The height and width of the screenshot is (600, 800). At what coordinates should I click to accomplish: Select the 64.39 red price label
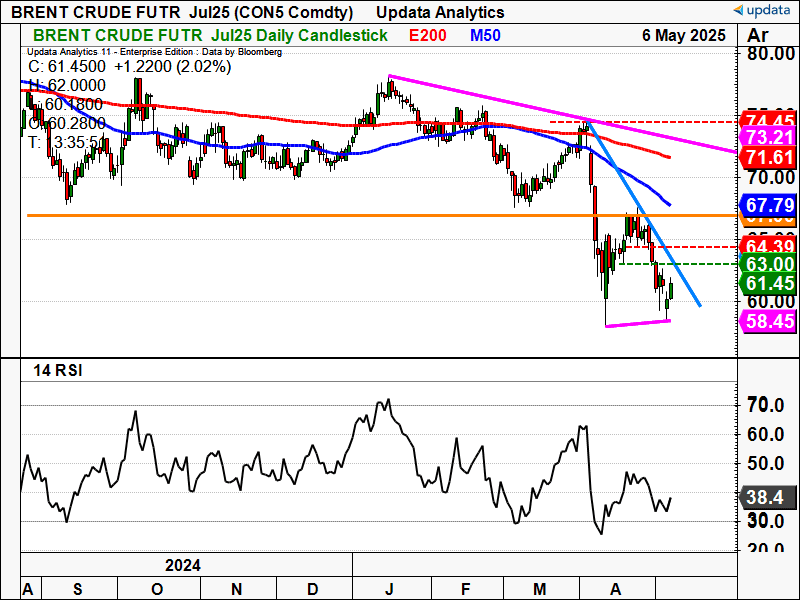(x=768, y=246)
